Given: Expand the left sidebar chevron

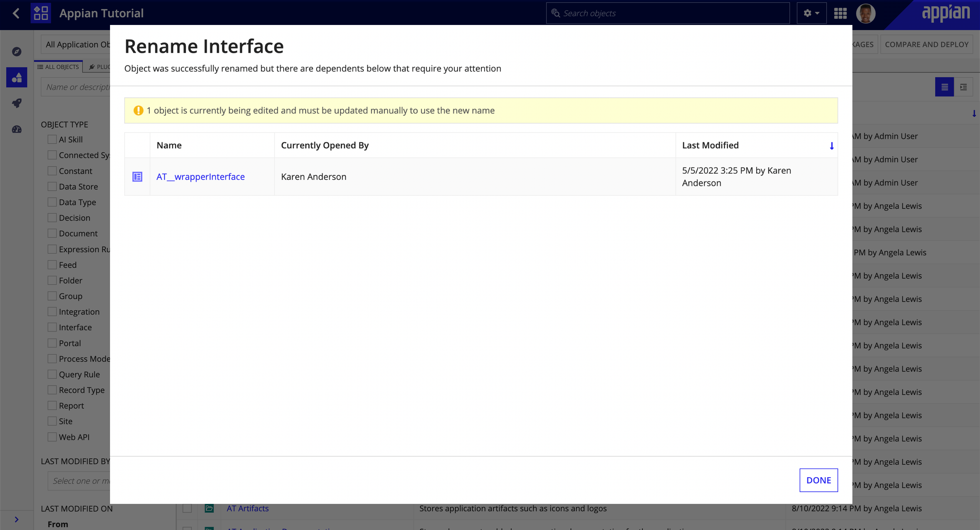Looking at the screenshot, I should 16,519.
